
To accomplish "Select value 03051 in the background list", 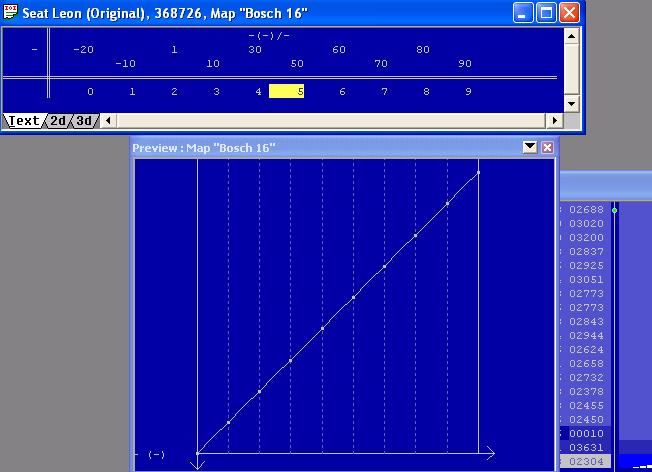I will [586, 279].
